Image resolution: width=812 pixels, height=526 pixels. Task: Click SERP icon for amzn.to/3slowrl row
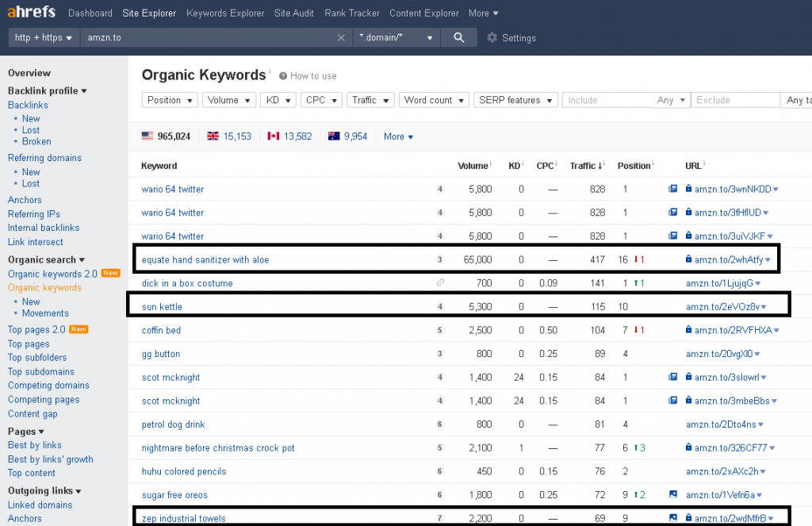coord(672,377)
